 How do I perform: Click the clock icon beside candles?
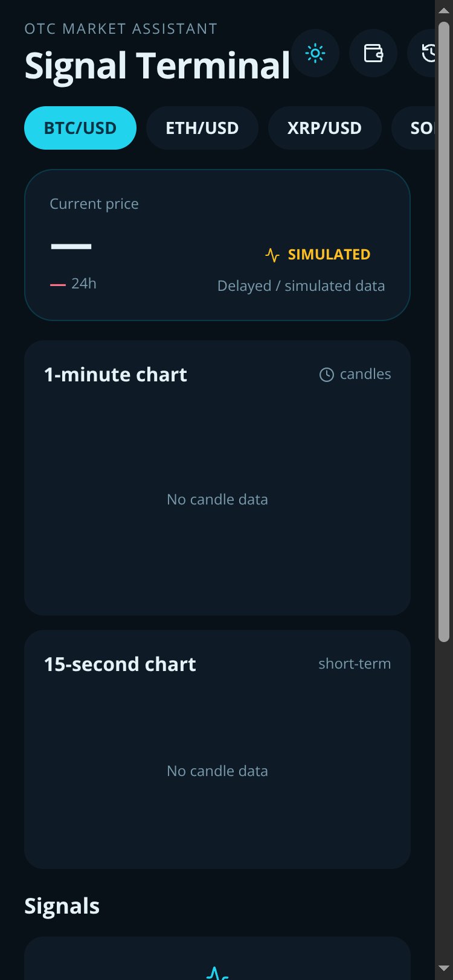click(326, 375)
